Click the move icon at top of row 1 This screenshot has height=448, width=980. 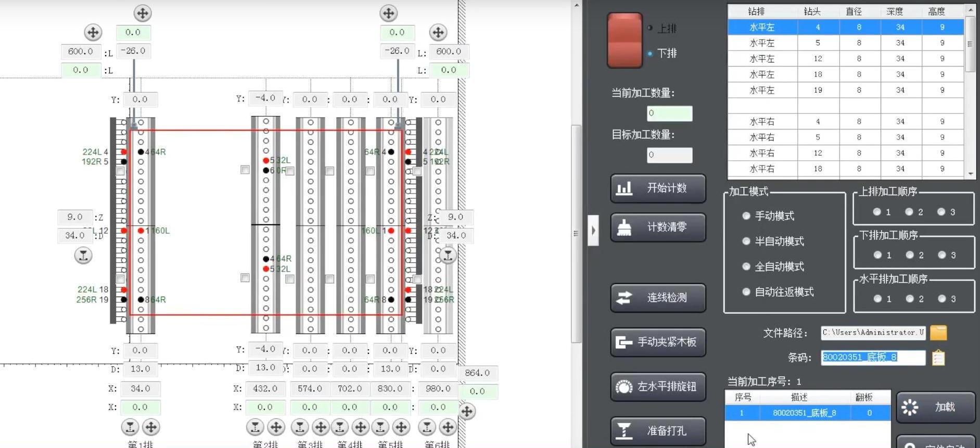[x=143, y=13]
